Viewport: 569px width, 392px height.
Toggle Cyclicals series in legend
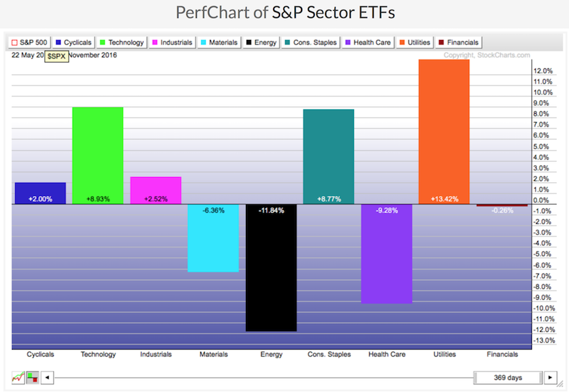[74, 42]
